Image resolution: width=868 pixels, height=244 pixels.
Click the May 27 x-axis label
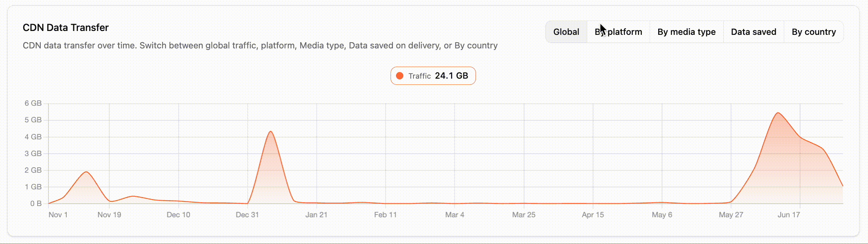(x=731, y=215)
